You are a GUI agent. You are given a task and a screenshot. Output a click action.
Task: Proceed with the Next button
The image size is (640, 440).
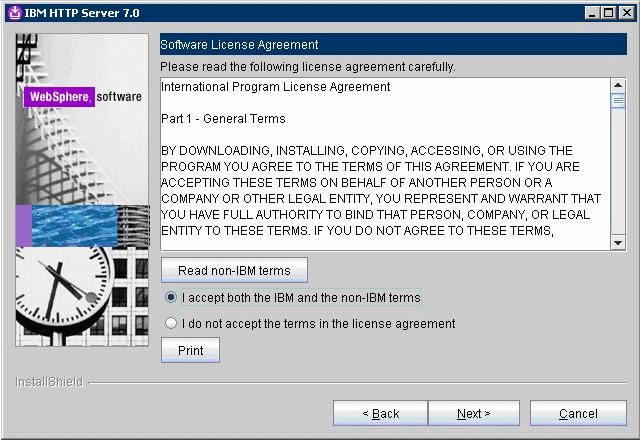(473, 413)
